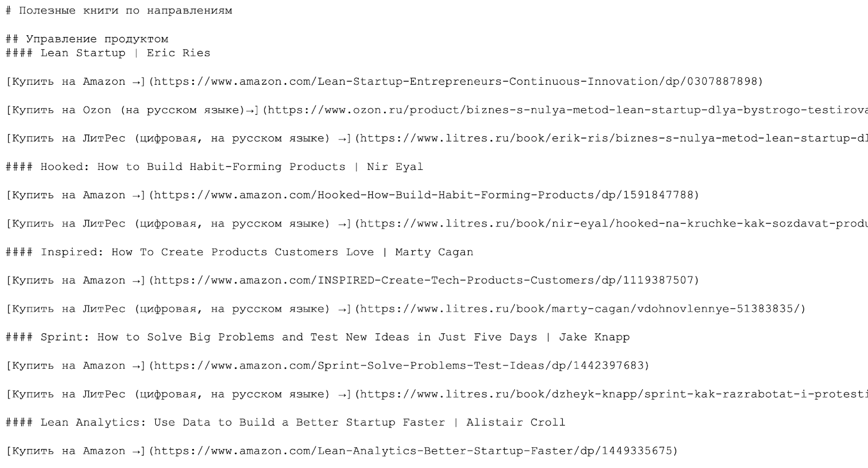Open the Amazon Hooked-How-Build URL

(x=424, y=195)
